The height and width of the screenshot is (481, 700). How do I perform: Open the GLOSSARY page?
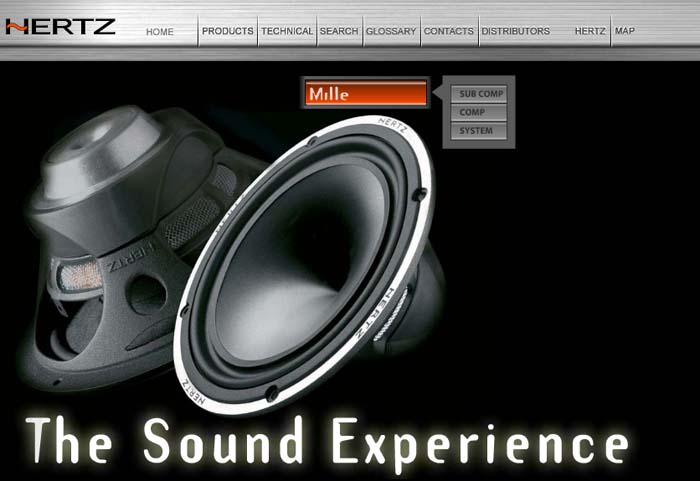(x=391, y=31)
